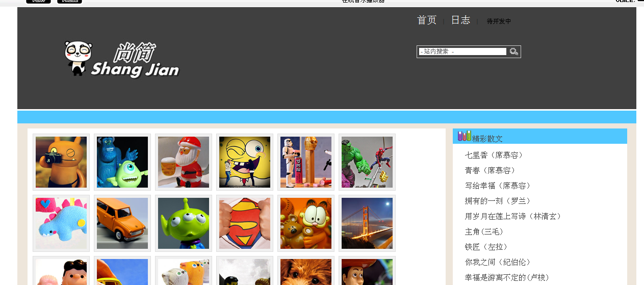Open the essay 七里香（席慕容）
This screenshot has width=644, height=285.
tap(494, 155)
